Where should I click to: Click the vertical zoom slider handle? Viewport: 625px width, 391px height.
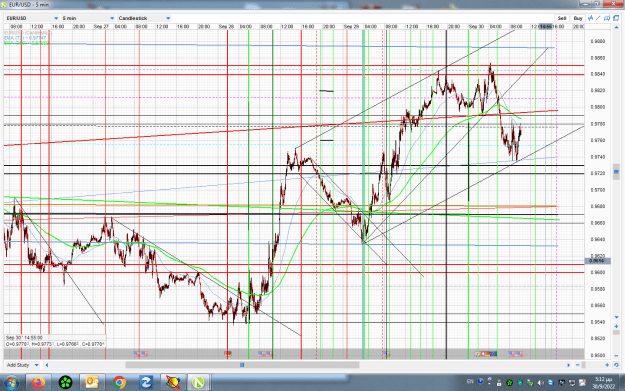point(616,332)
